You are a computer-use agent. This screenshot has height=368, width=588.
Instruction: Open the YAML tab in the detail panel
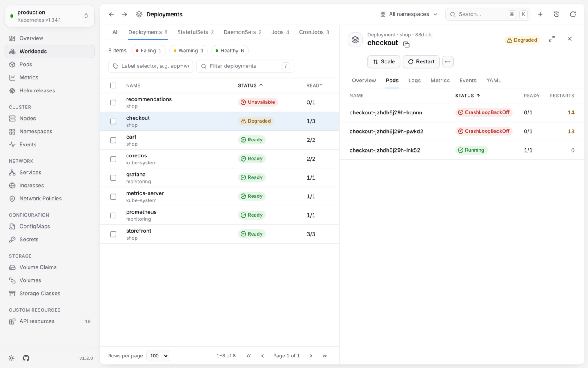pos(494,81)
